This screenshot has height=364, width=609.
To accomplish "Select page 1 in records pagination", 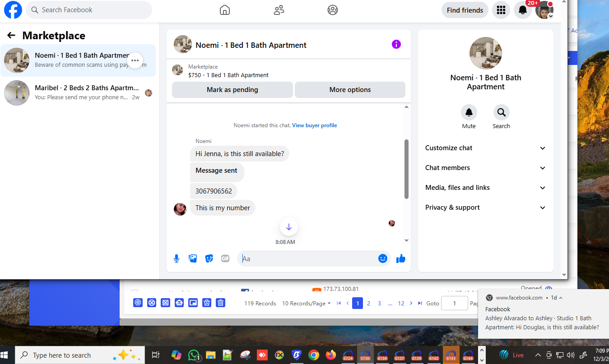I will 358,303.
